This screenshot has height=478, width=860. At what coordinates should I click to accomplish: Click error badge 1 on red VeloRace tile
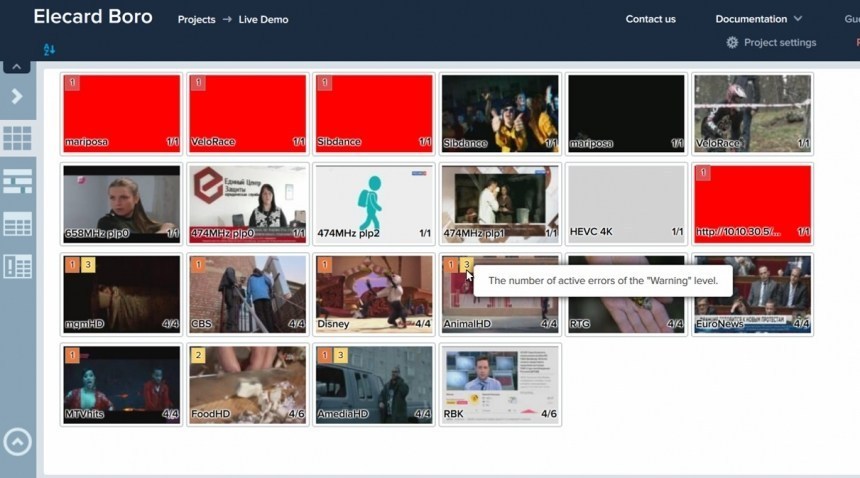pos(199,83)
